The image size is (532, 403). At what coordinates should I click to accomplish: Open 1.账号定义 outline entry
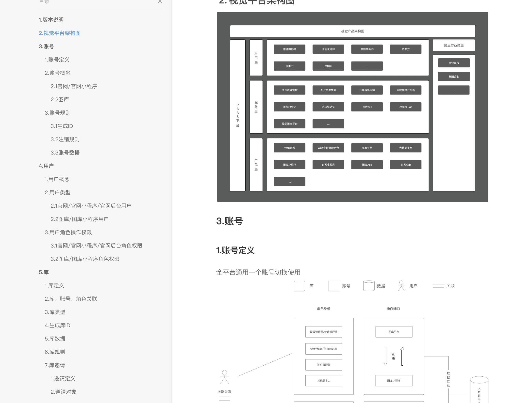(x=57, y=60)
